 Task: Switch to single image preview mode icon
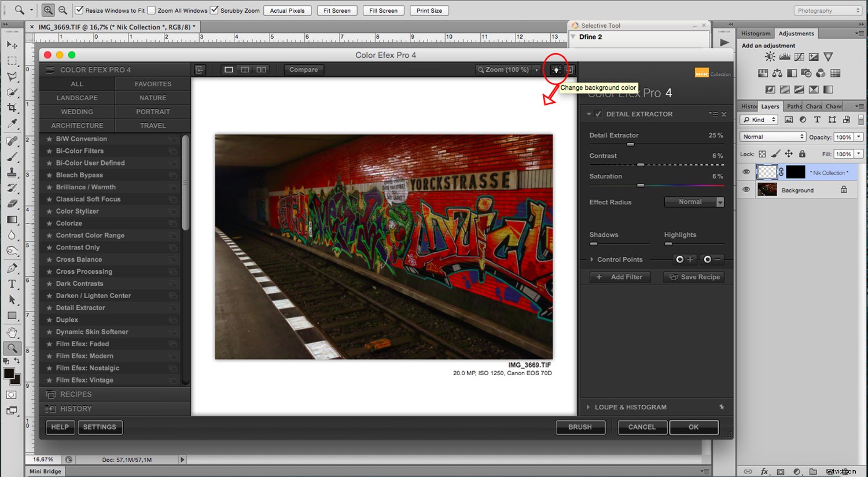pos(229,69)
